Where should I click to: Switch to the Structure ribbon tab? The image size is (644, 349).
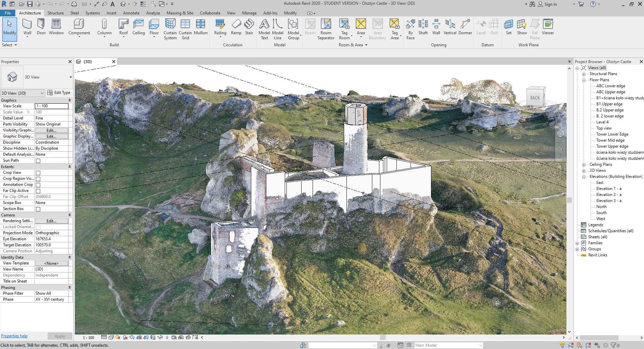coord(55,13)
